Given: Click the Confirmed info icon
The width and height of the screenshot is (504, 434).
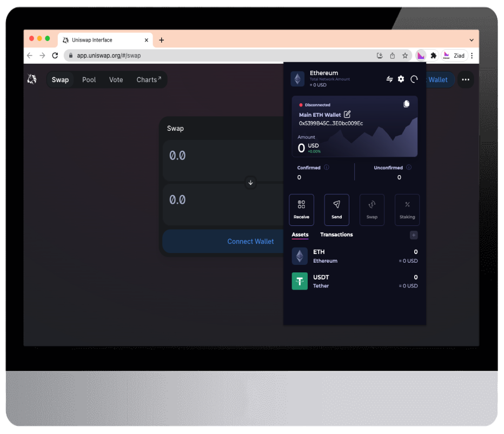Looking at the screenshot, I should coord(327,167).
